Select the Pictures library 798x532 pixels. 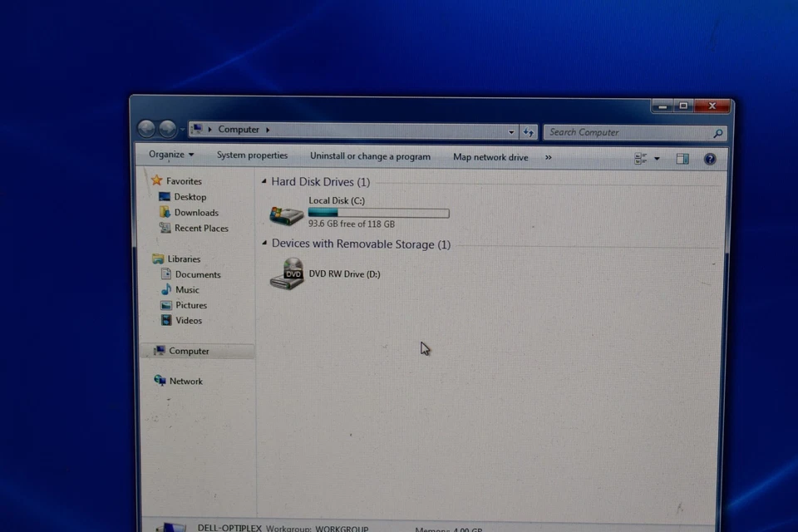191,304
